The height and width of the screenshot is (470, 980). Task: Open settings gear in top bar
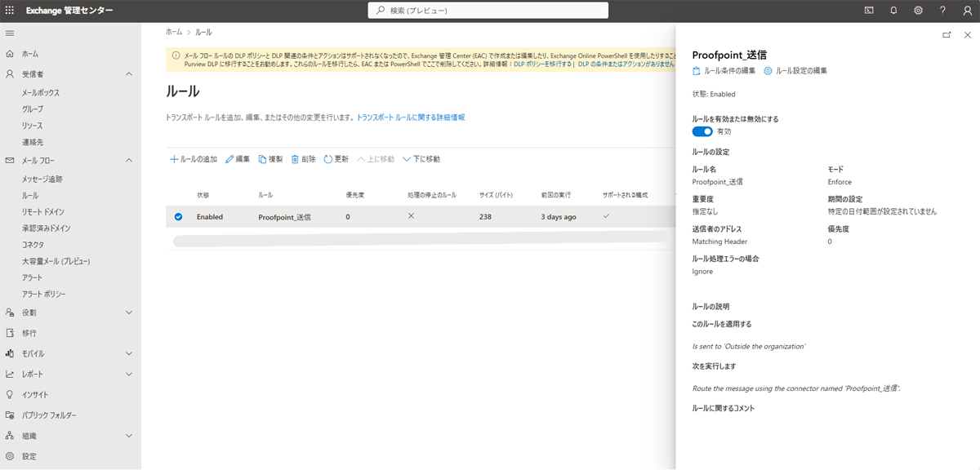coord(918,11)
